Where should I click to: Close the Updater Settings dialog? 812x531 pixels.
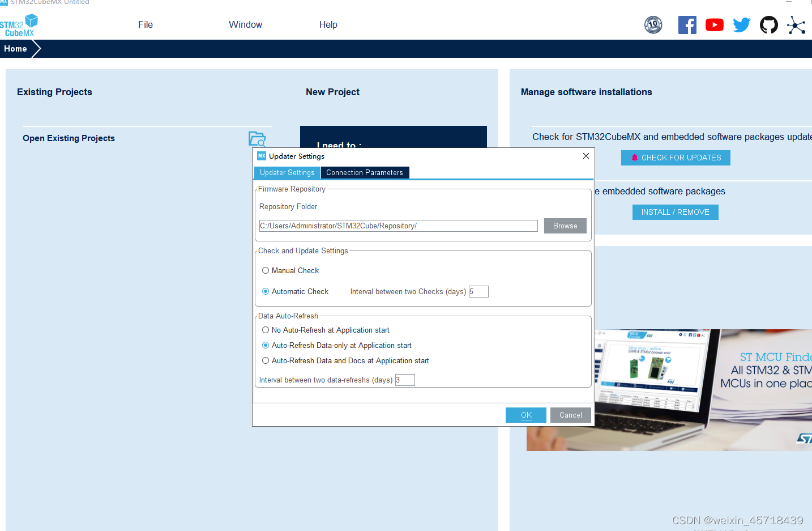pyautogui.click(x=586, y=156)
